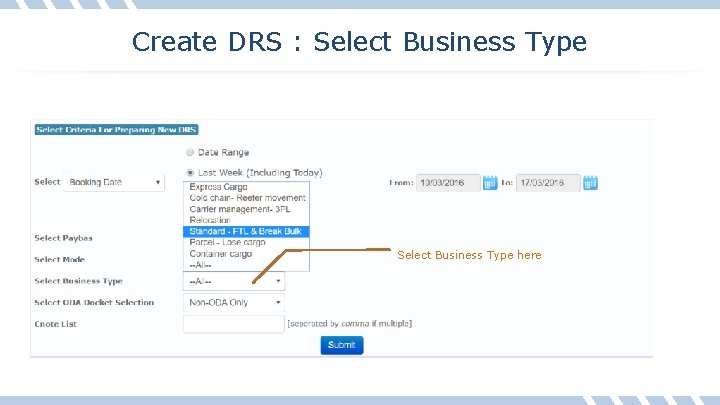Choose Carrier management- 3PL option

(x=246, y=209)
